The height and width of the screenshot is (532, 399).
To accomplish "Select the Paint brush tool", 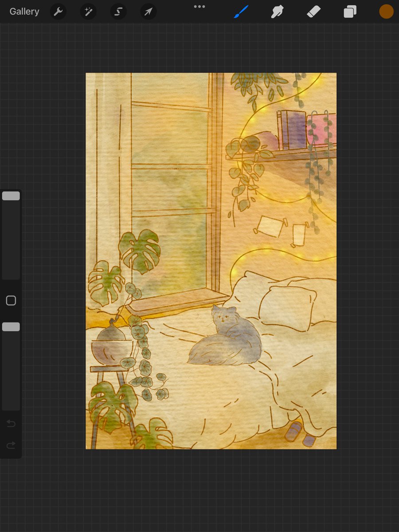I will [x=242, y=12].
